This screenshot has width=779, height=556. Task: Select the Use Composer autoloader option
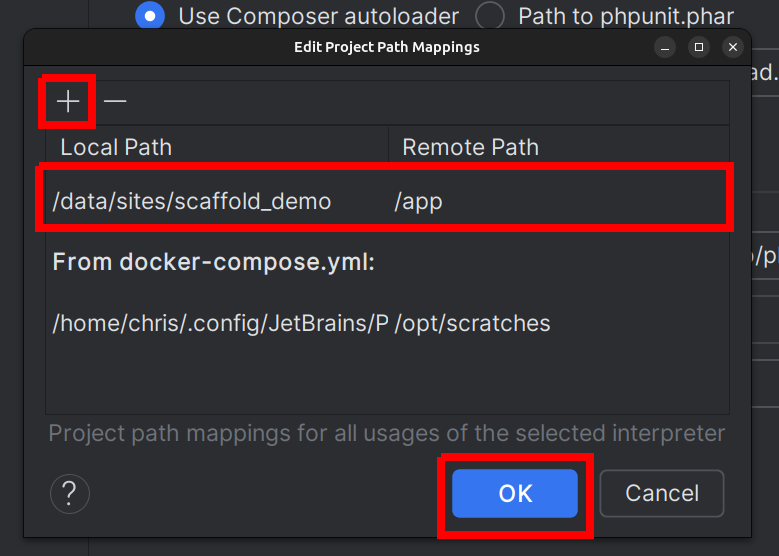coord(150,16)
